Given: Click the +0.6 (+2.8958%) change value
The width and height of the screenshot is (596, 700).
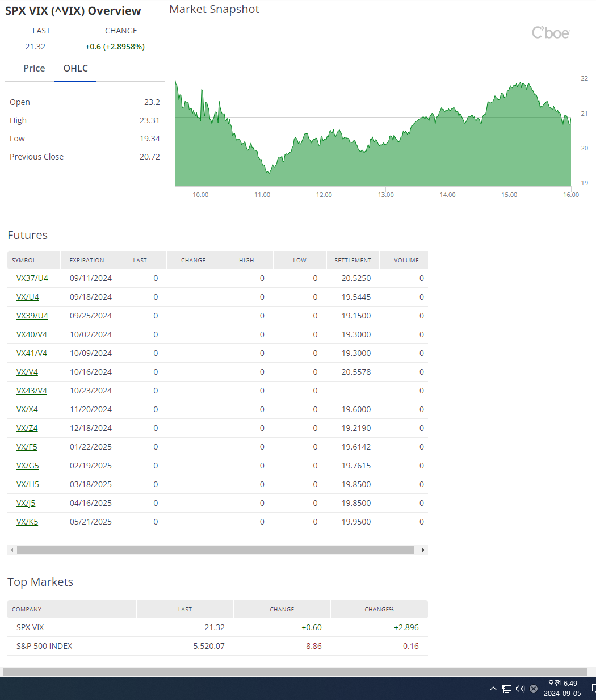Looking at the screenshot, I should coord(115,47).
